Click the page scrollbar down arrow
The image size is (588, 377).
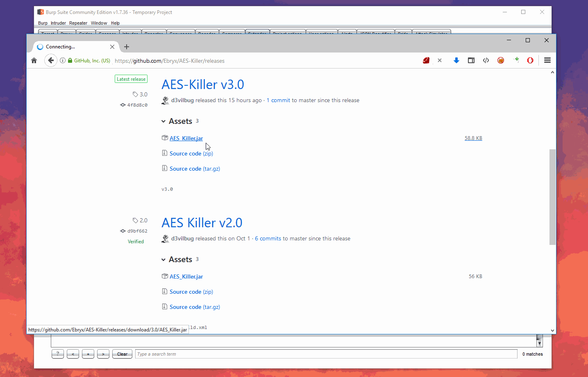552,330
